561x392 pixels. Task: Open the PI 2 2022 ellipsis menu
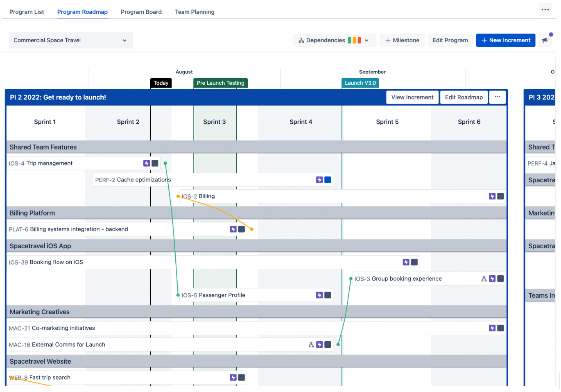click(498, 97)
